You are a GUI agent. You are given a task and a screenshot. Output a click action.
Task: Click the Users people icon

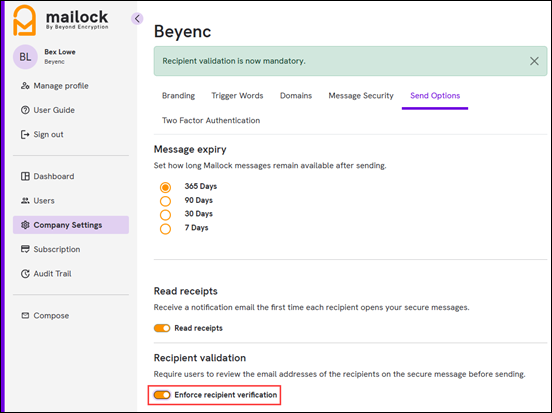(x=25, y=200)
